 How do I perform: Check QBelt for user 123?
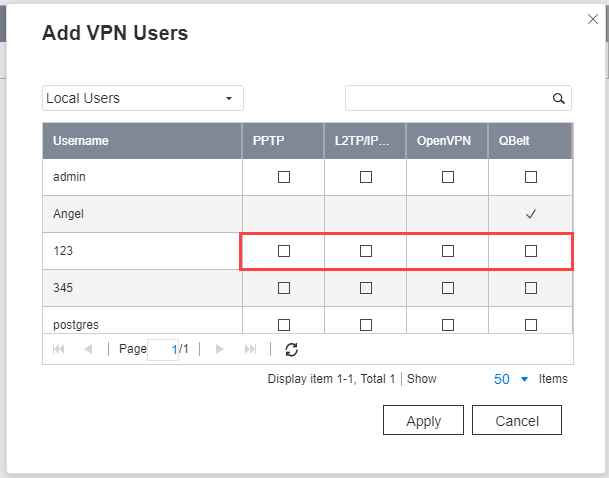pyautogui.click(x=531, y=251)
